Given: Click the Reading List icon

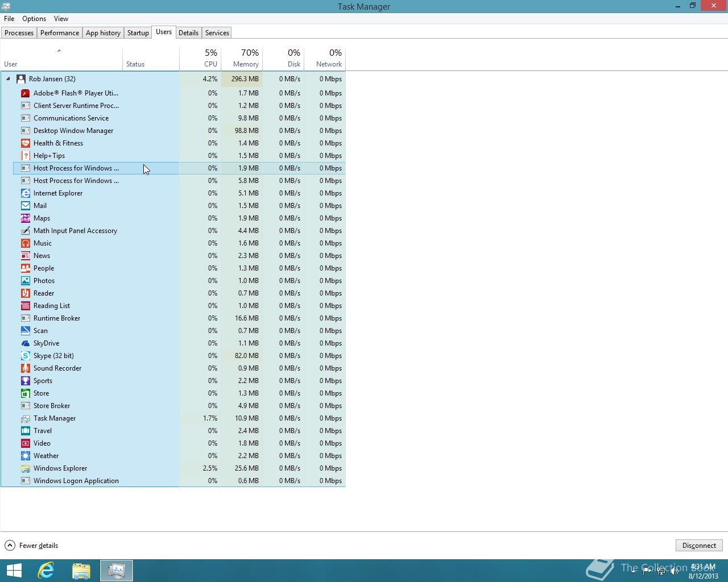Looking at the screenshot, I should (x=25, y=306).
